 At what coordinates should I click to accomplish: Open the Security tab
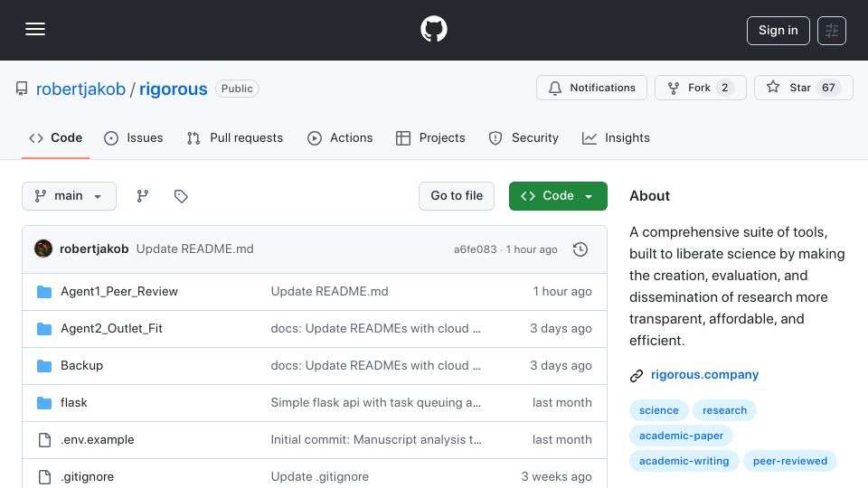point(524,137)
